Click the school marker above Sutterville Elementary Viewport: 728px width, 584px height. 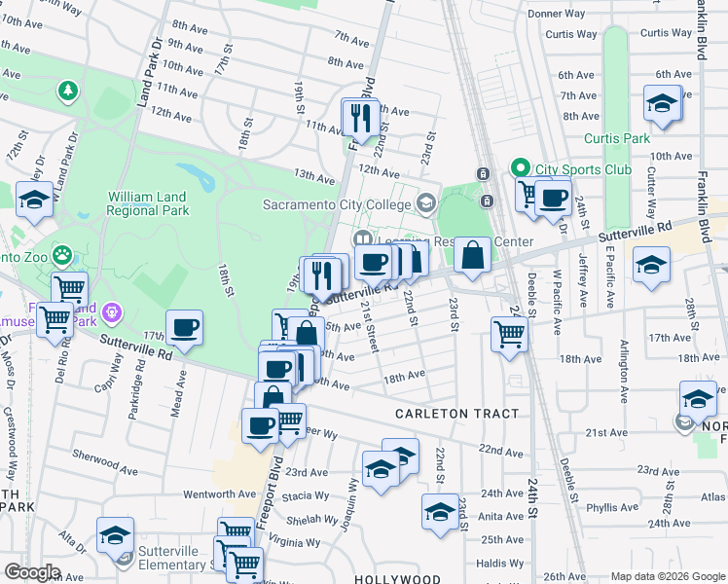[x=116, y=536]
